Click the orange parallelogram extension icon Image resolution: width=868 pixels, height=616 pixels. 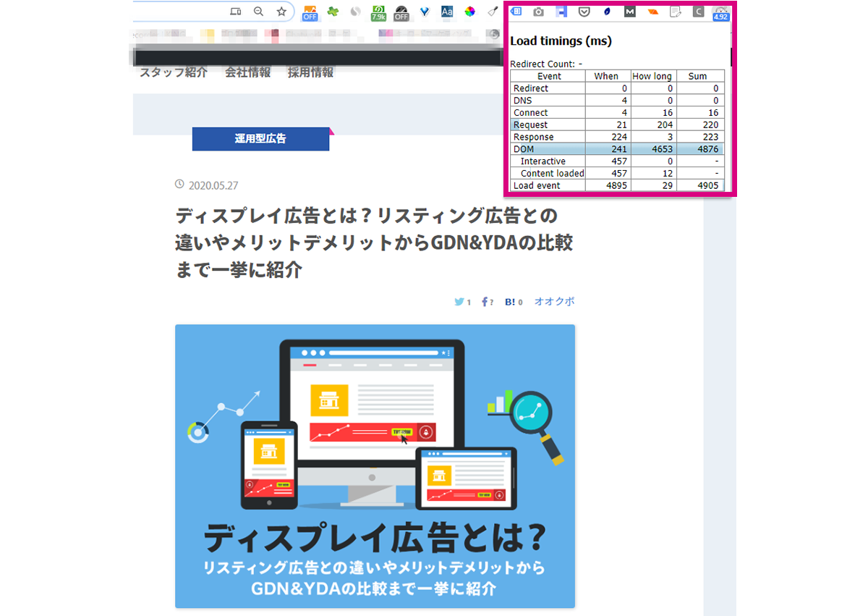(x=653, y=12)
